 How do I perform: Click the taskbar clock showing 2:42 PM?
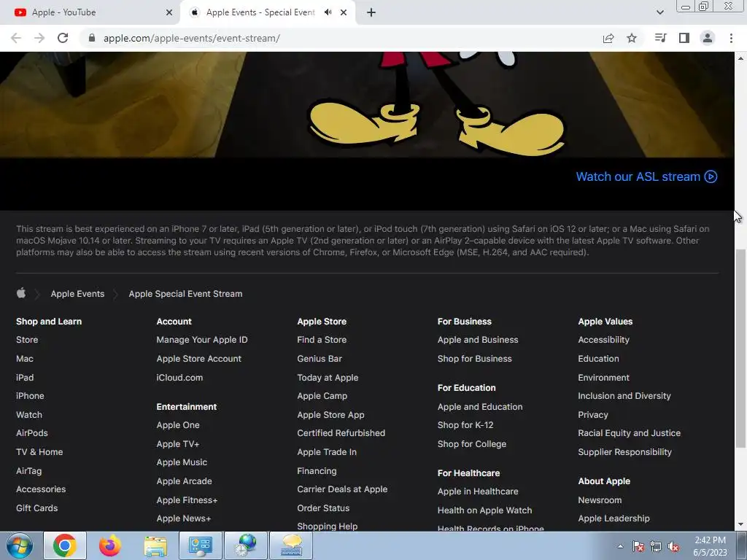(x=710, y=546)
